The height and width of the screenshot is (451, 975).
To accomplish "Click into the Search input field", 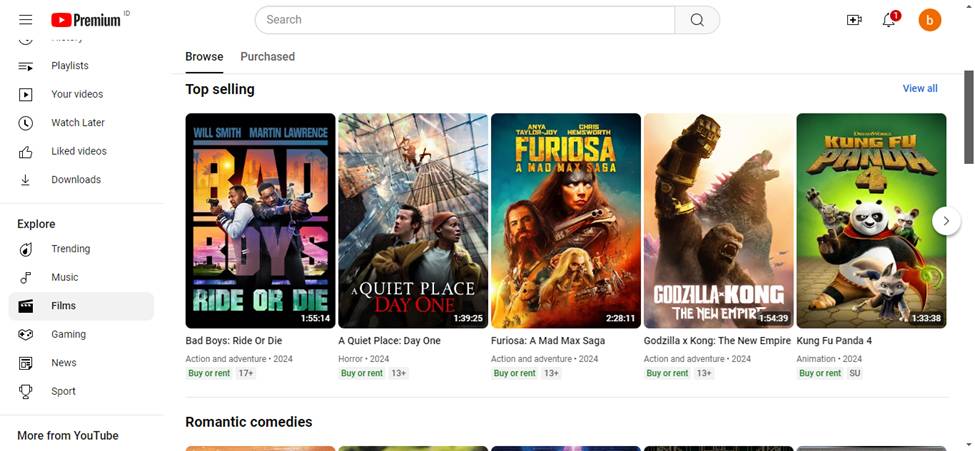I will (x=465, y=20).
